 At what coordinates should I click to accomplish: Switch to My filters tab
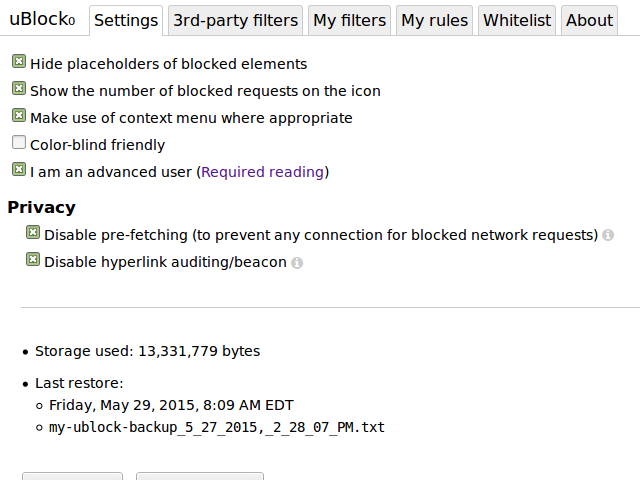click(349, 20)
